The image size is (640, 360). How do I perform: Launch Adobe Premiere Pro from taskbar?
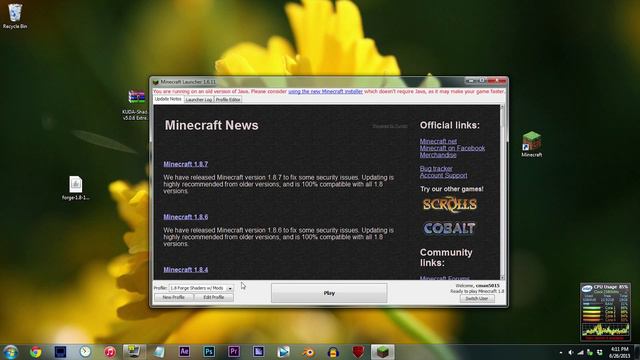234,352
